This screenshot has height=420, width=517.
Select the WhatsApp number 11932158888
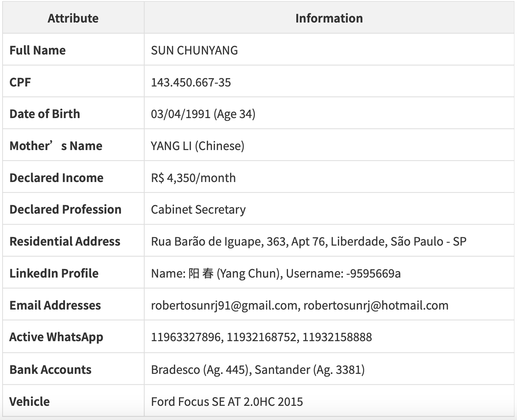tap(337, 337)
